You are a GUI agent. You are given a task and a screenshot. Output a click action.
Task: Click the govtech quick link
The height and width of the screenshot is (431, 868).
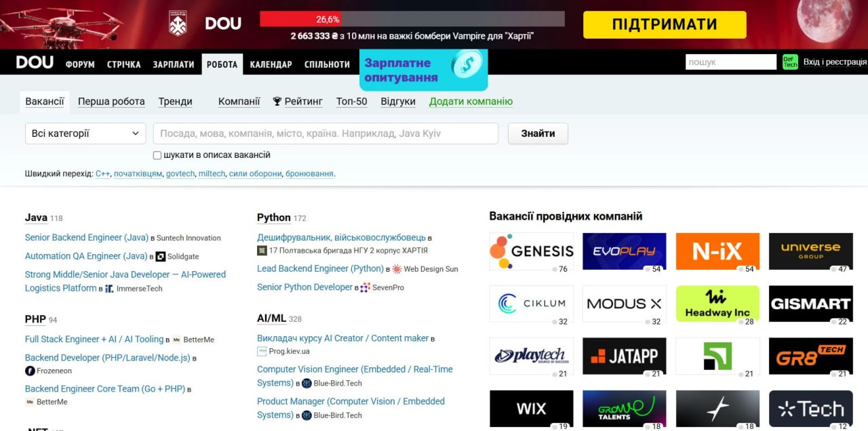tap(180, 173)
